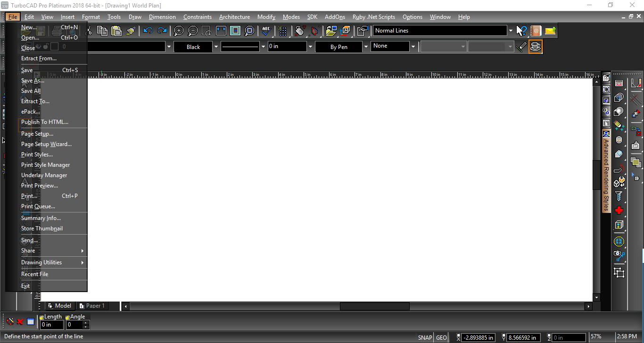Click the grid dots icon
Image resolution: width=644 pixels, height=343 pixels.
[283, 31]
